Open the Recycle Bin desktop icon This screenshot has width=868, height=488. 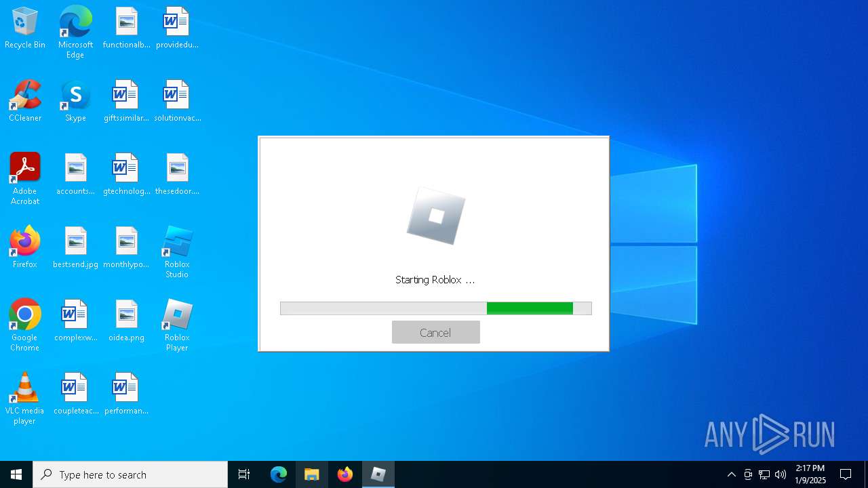(x=25, y=28)
